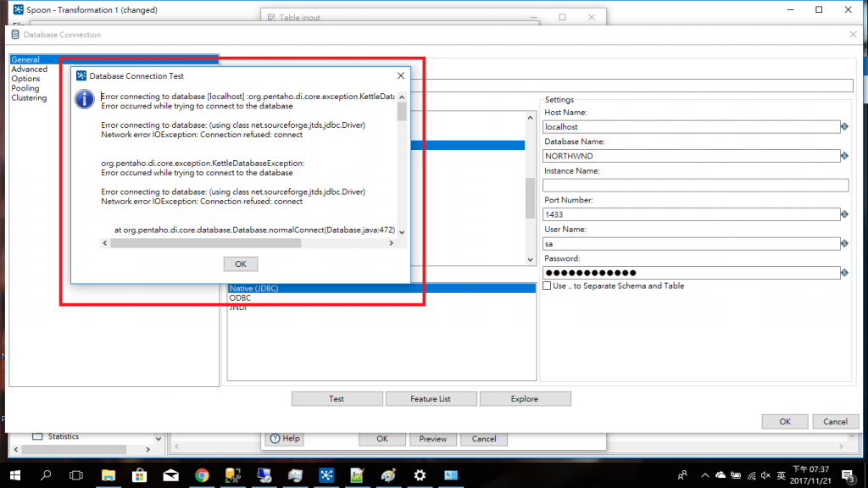Select ODBC access type
The height and width of the screenshot is (488, 868).
240,297
